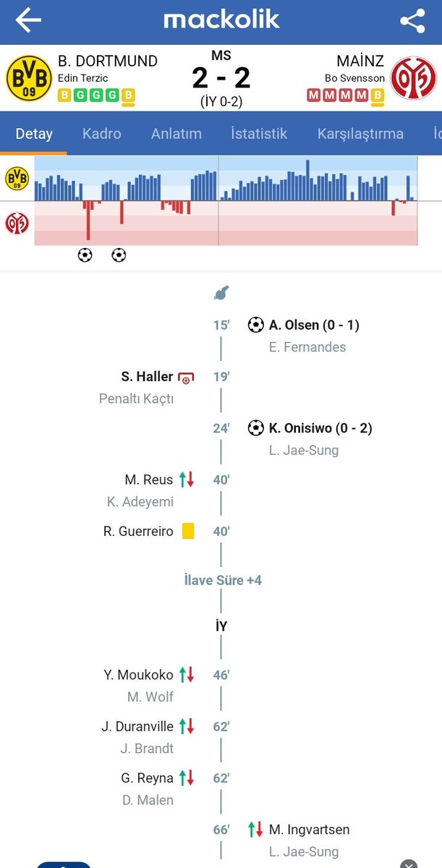Switch to the Kadro tab

click(102, 134)
